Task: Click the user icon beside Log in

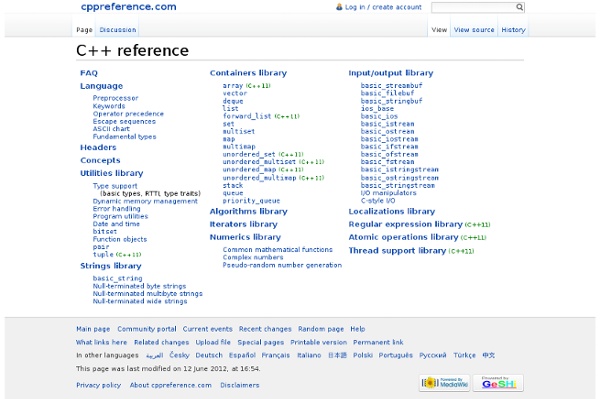Action: pyautogui.click(x=339, y=7)
